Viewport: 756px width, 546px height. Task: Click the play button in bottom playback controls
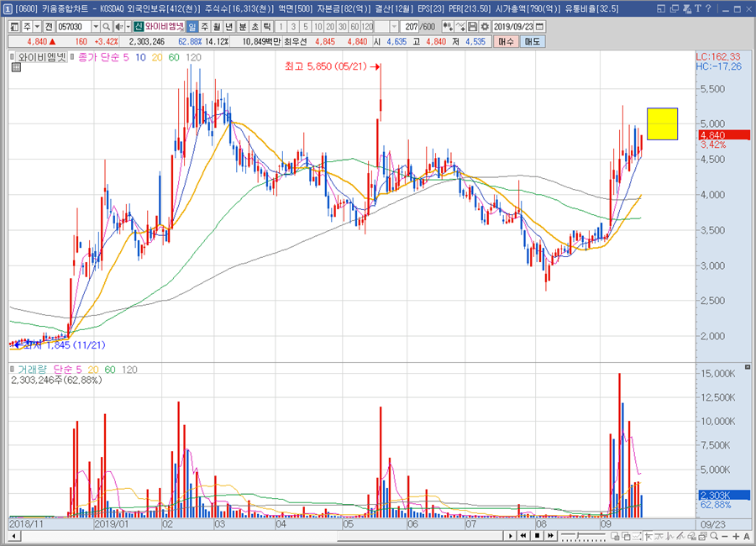(510, 536)
